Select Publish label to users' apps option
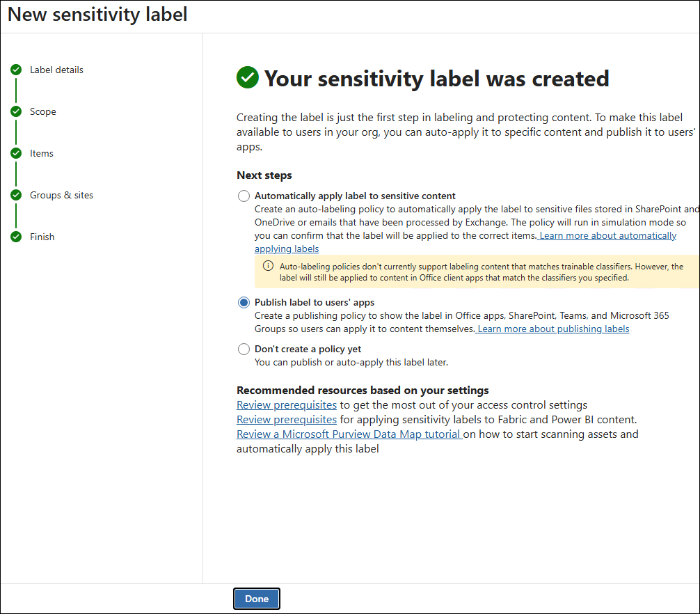Viewport: 700px width, 614px height. coord(244,303)
